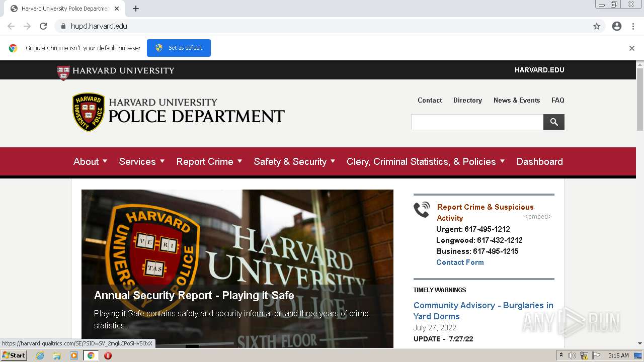Click the Urgent: 617-495-1212 number

tap(473, 229)
